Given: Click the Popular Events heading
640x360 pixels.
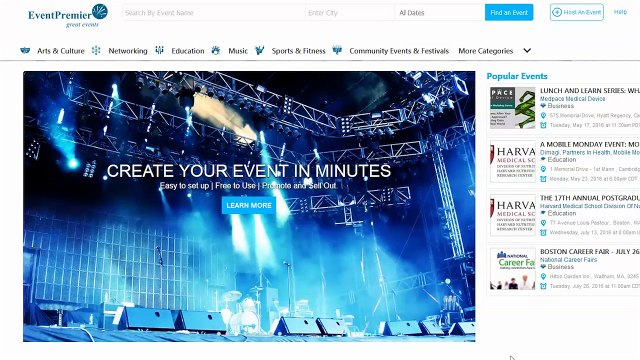Looking at the screenshot, I should pyautogui.click(x=517, y=76).
